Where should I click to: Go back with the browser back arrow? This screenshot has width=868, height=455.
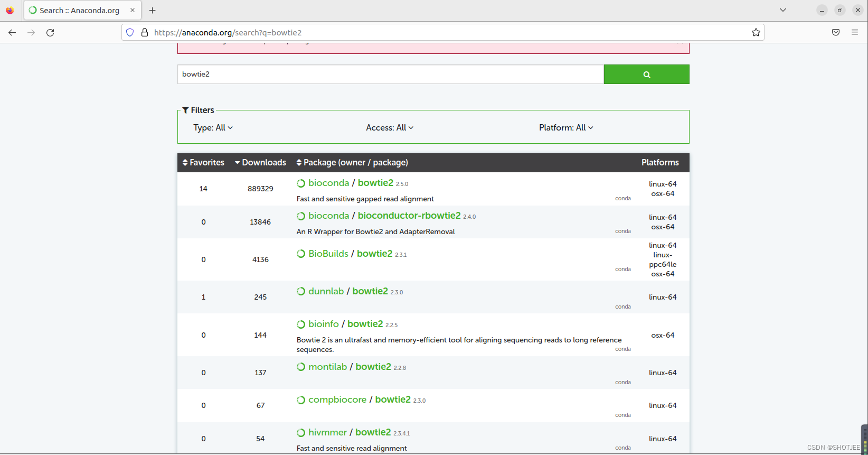click(x=12, y=33)
